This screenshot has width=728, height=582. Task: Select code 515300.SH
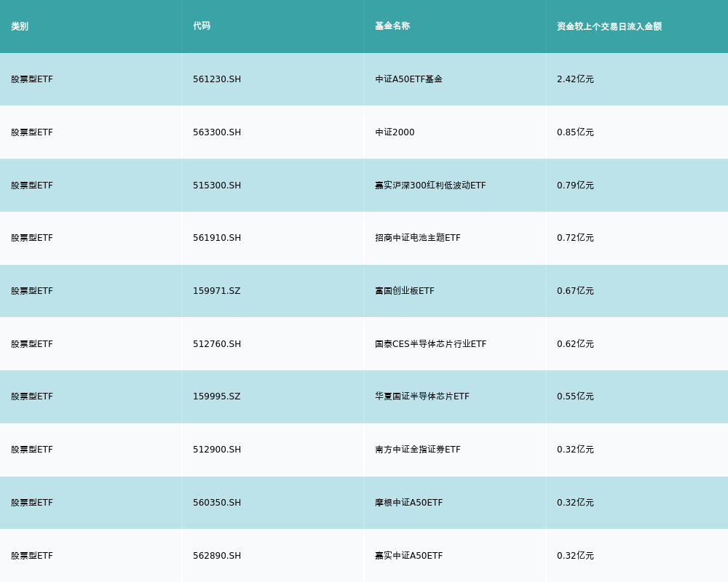(x=217, y=186)
